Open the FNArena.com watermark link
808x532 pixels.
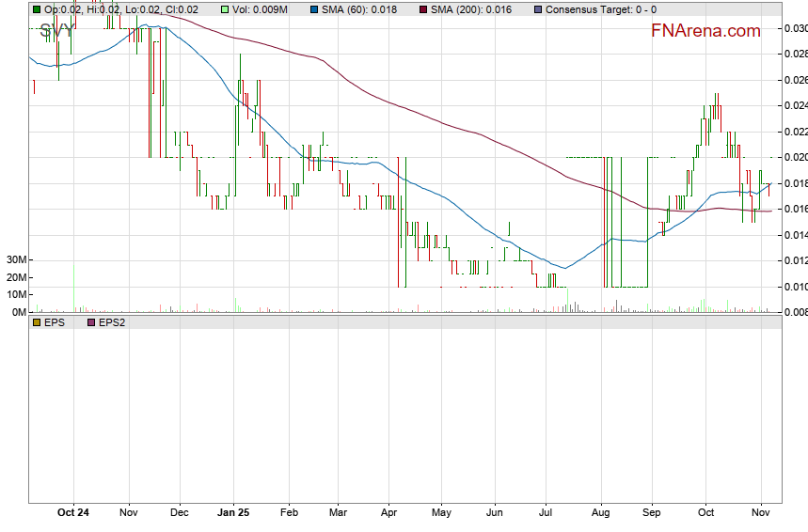[705, 31]
